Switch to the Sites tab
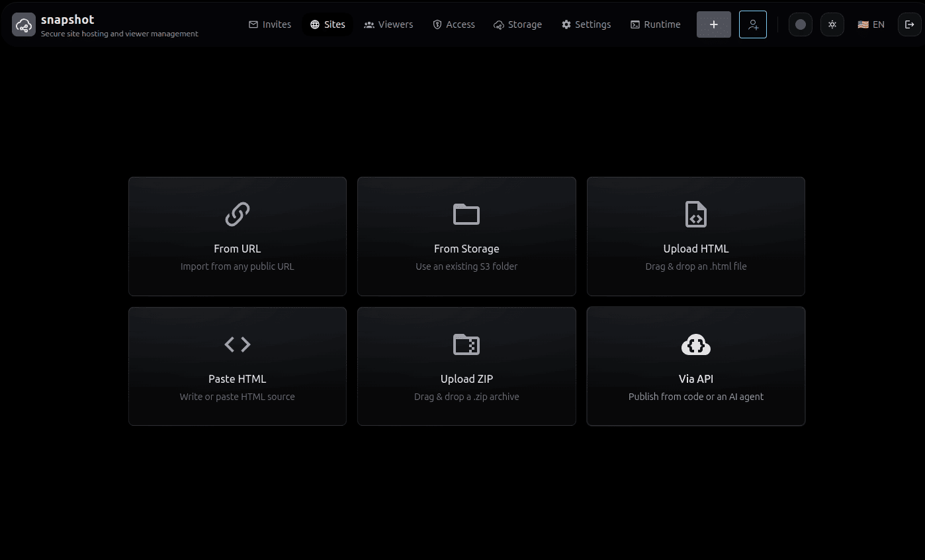 coord(328,24)
